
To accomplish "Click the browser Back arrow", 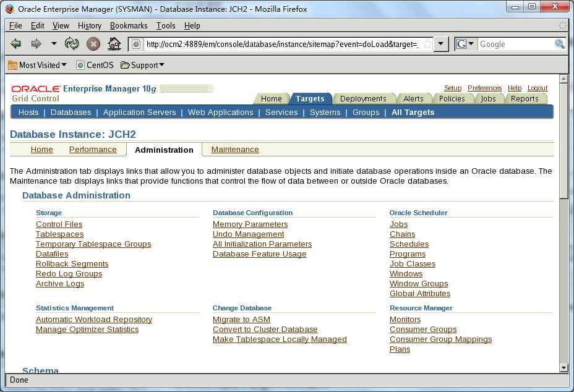I will (x=15, y=44).
